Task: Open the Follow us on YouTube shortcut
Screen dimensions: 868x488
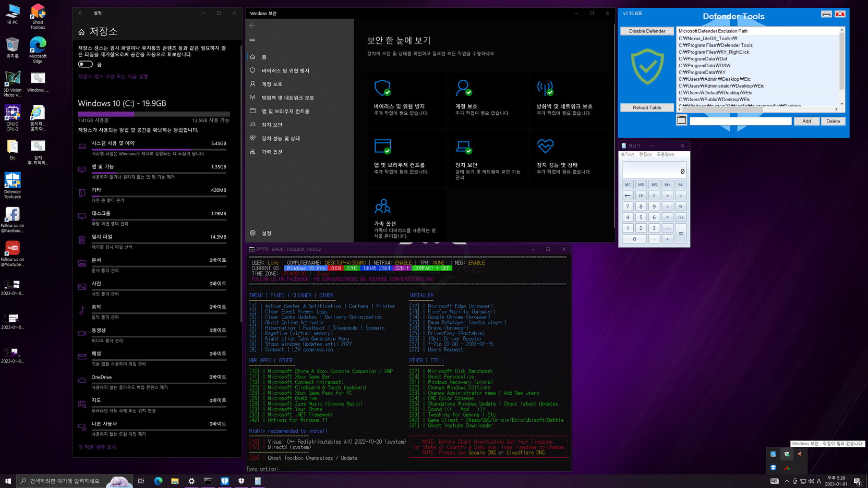Action: [12, 254]
